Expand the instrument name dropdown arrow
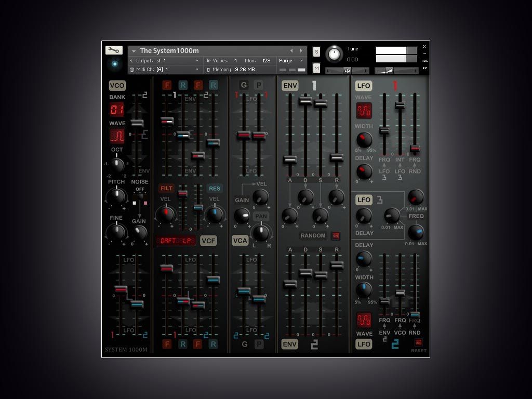 click(134, 51)
